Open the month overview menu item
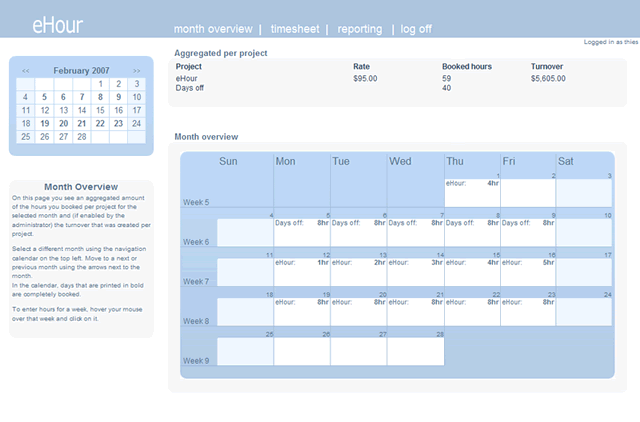This screenshot has width=640, height=422. pos(212,29)
